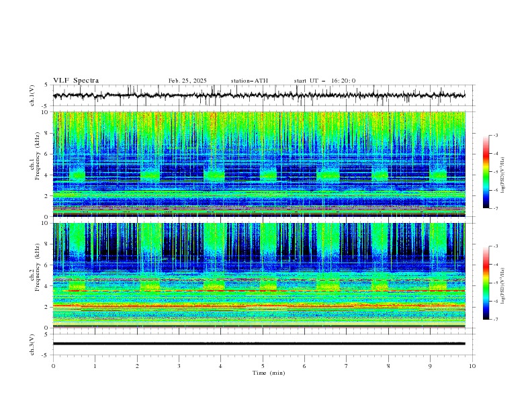Click the ch.2 'Frequency (kHz)' axis label
Image resolution: width=532 pixels, height=411 pixels.
coord(38,267)
